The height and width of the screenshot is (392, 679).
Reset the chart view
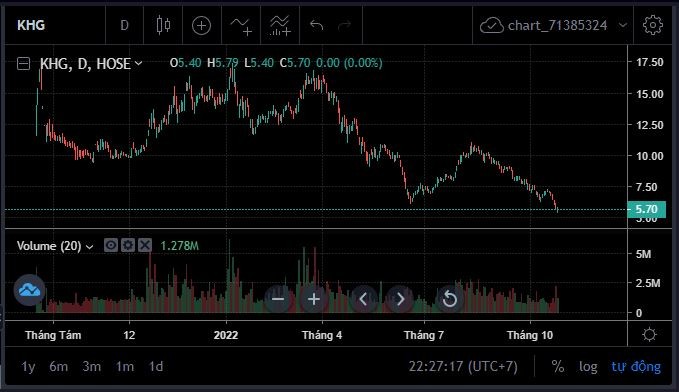[x=449, y=299]
